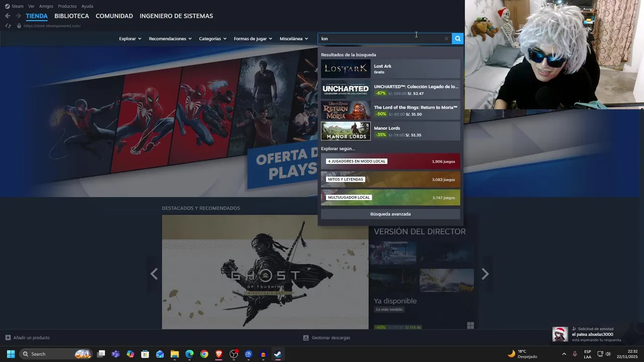Browse Multijugador Local tag
Screen dimensions: 644x362
(x=390, y=198)
